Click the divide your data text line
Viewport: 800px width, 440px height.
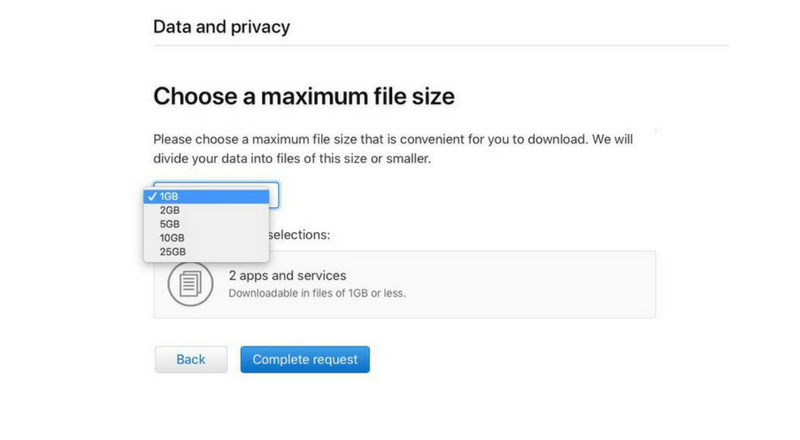292,159
